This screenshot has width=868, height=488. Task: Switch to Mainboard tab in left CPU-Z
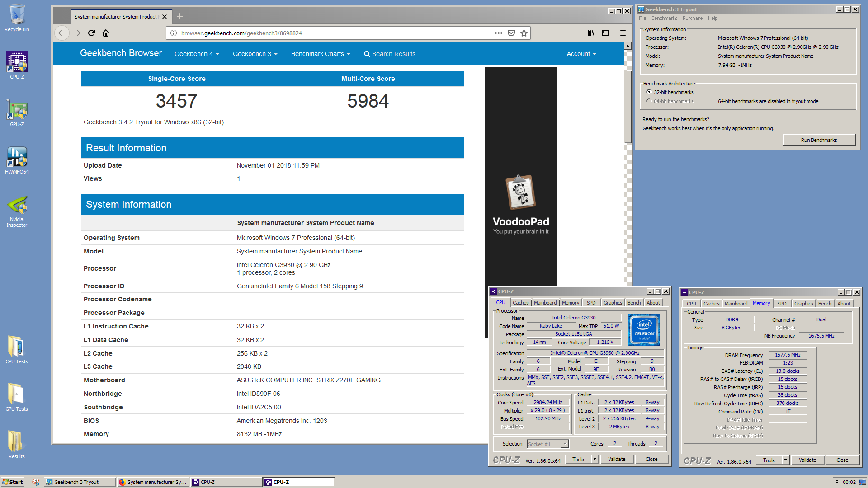[545, 303]
